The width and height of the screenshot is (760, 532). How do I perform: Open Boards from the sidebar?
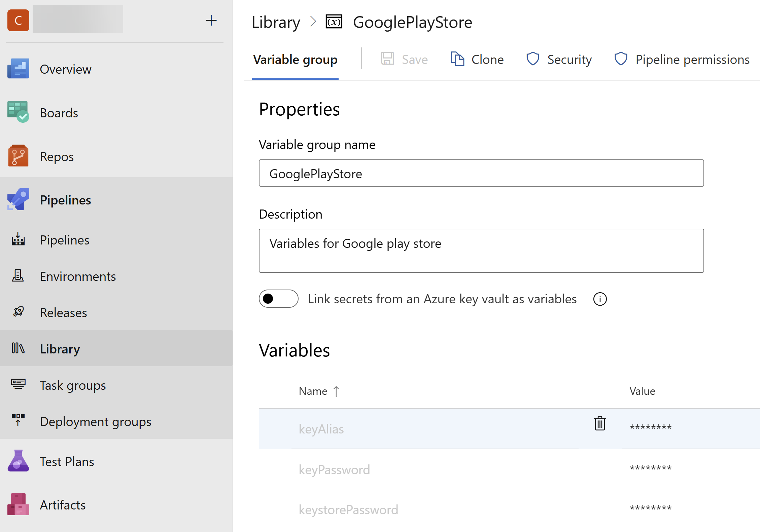click(x=59, y=113)
